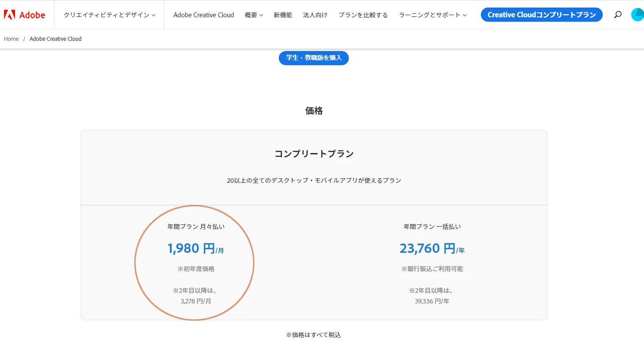Screen dimensions: 644x342
Task: Open Adobe Creative Cloud nav item
Action: [204, 15]
